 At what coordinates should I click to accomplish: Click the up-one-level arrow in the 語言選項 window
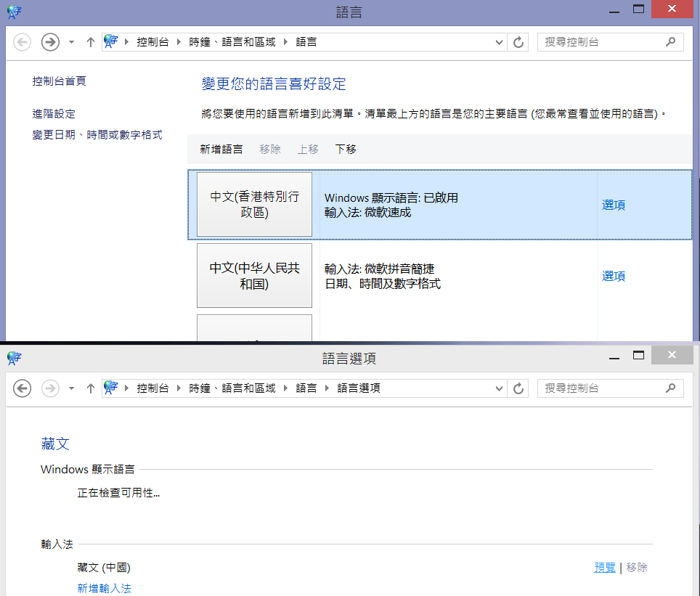coord(90,388)
